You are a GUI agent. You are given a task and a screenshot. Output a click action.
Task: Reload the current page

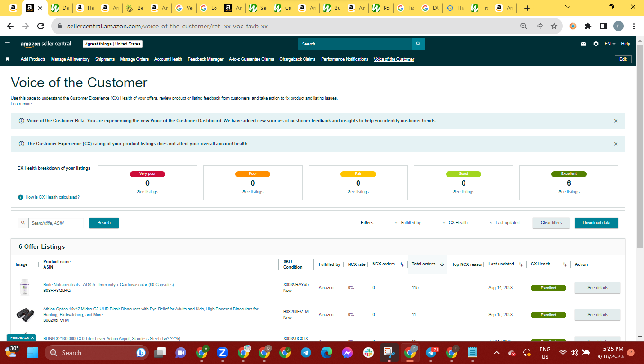(x=41, y=27)
